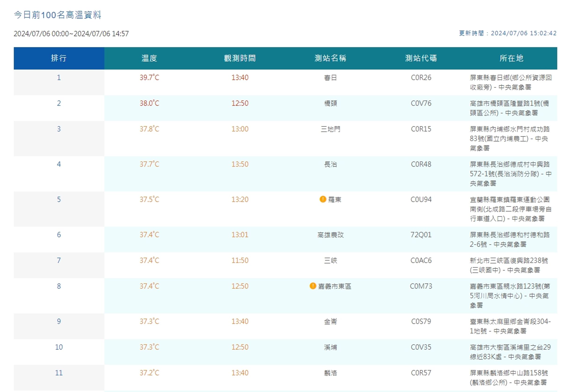Image resolution: width=562 pixels, height=392 pixels.
Task: Click station name 春日
Action: tap(330, 78)
